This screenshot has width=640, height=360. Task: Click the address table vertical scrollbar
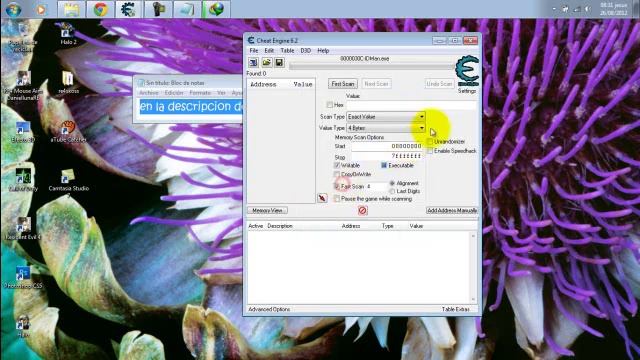click(x=473, y=267)
